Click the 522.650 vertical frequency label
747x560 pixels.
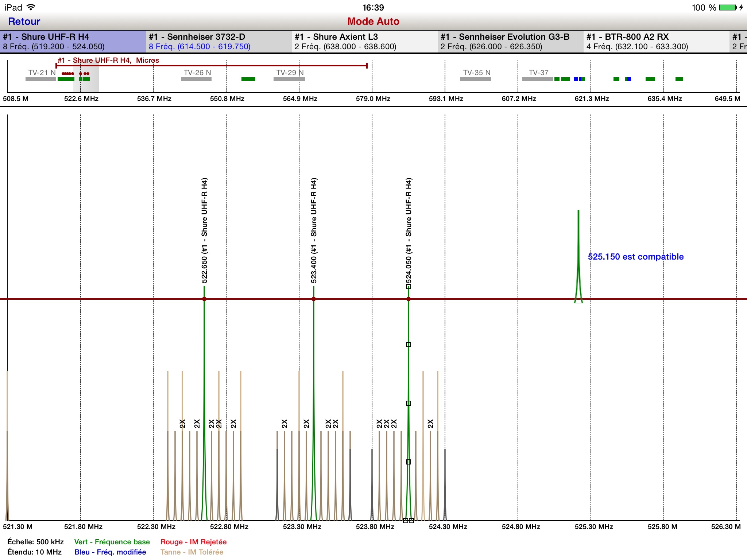pos(204,230)
